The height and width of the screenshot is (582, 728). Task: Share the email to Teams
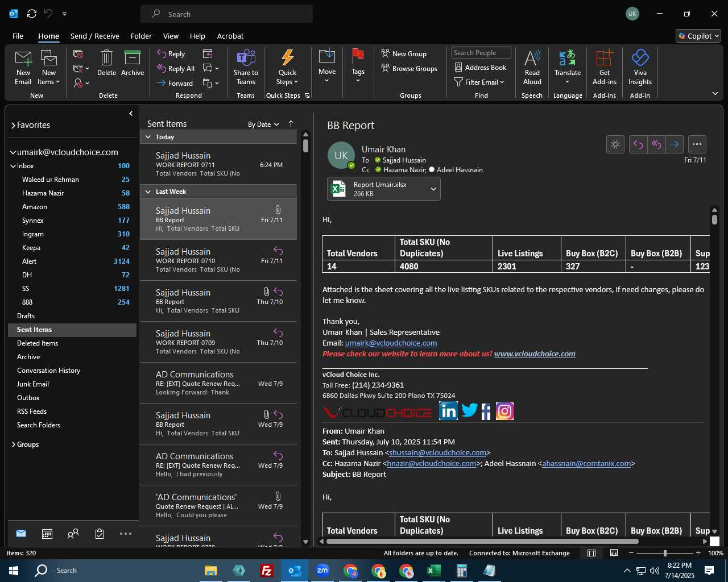[x=246, y=67]
